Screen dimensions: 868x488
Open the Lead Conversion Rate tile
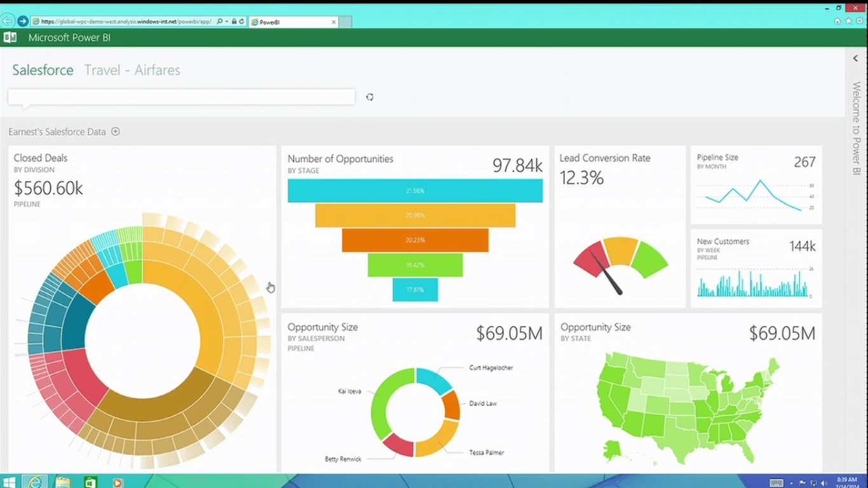[x=620, y=227]
